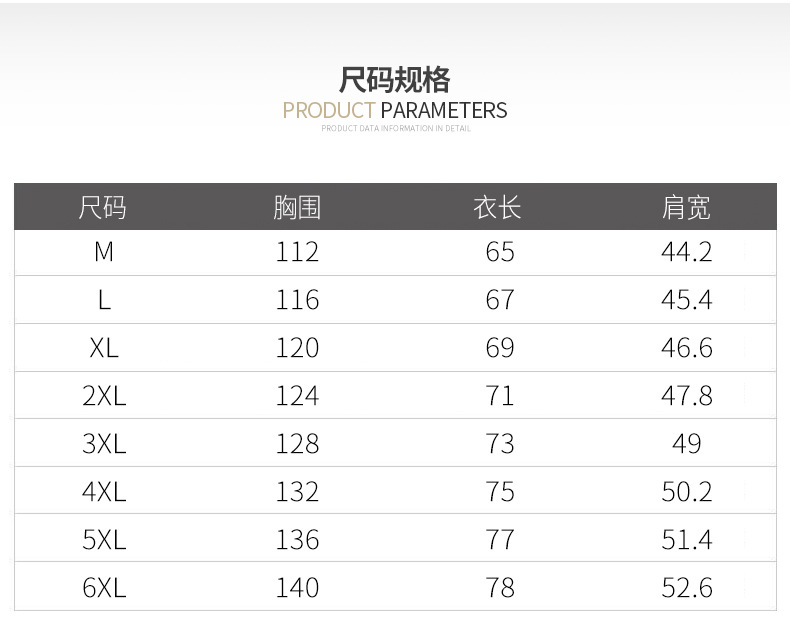Select shoulder width 52.6 cell
790x625 pixels.
(x=686, y=588)
